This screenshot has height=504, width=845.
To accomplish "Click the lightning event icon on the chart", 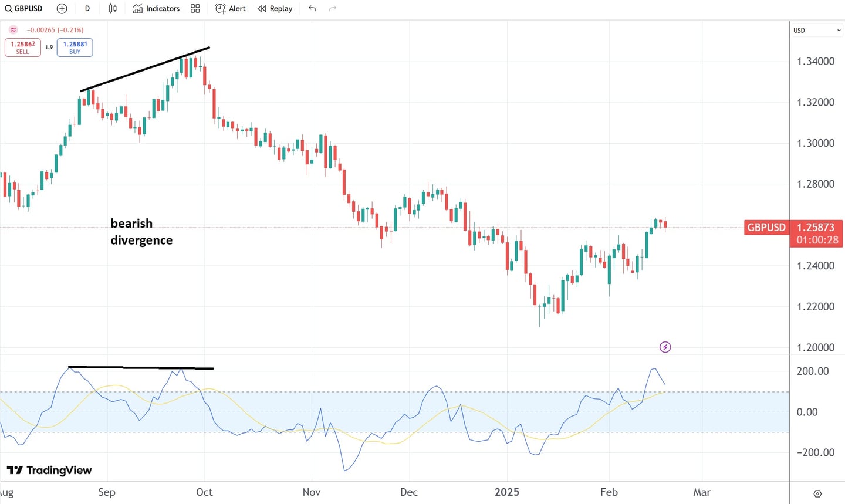I will (665, 347).
